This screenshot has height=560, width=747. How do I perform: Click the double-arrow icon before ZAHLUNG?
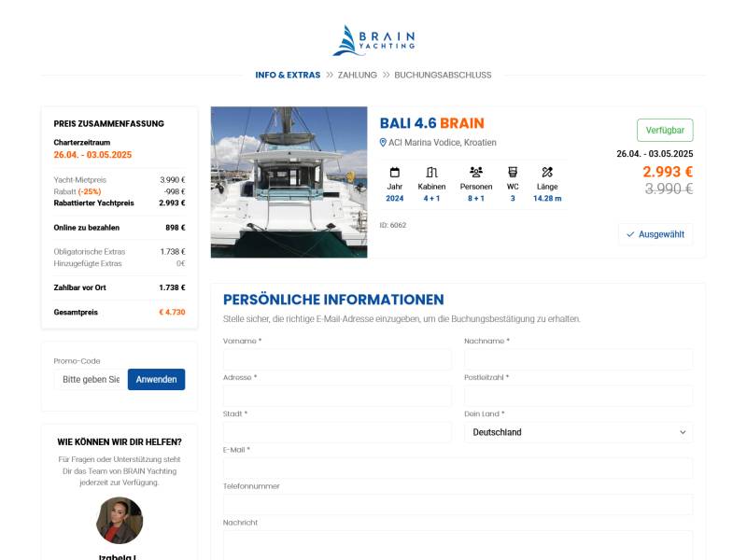coord(330,75)
